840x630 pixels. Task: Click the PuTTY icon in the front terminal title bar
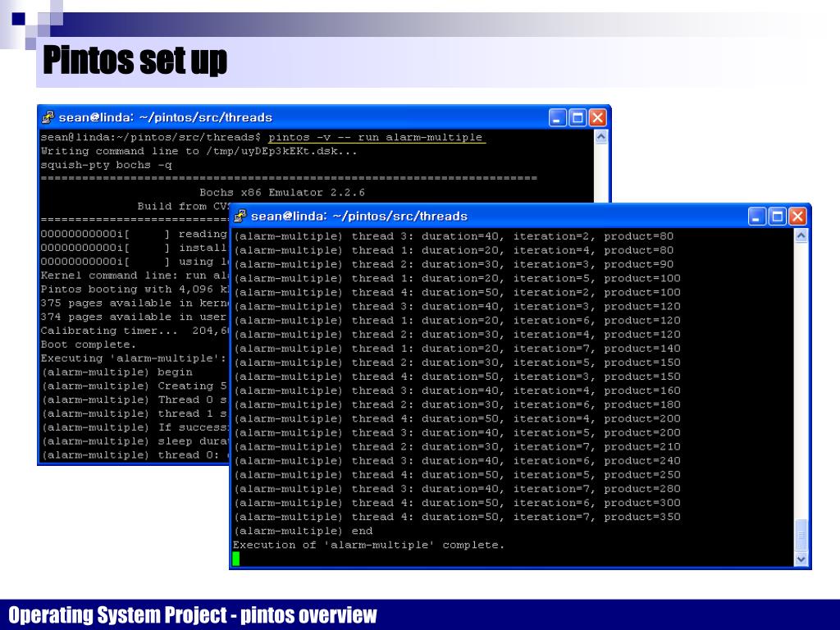[240, 216]
